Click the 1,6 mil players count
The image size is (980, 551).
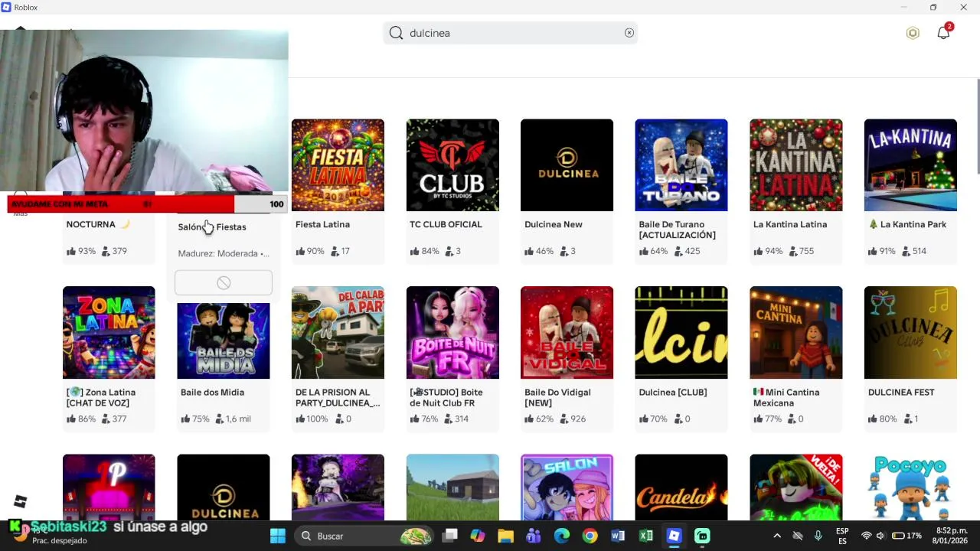click(233, 419)
